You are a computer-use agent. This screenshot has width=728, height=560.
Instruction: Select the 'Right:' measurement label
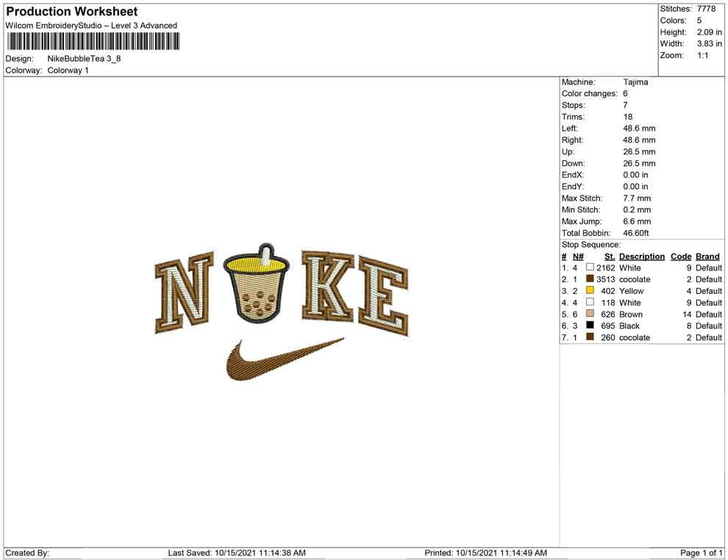coord(572,140)
